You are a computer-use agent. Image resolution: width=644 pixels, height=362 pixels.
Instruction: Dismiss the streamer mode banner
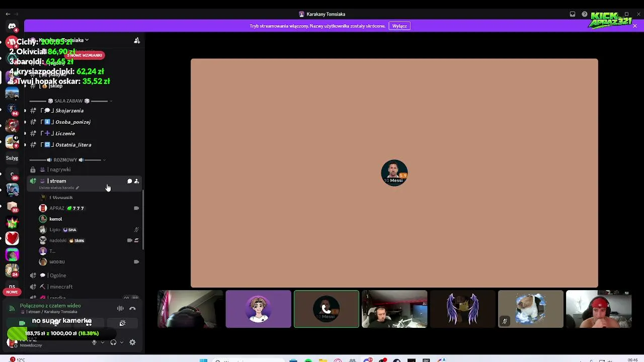coord(635,26)
